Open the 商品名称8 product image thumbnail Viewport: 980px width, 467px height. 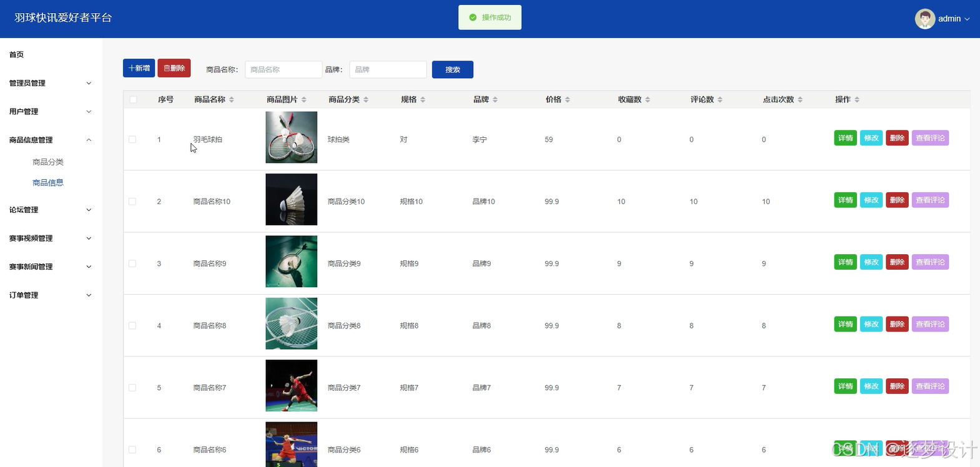[292, 323]
